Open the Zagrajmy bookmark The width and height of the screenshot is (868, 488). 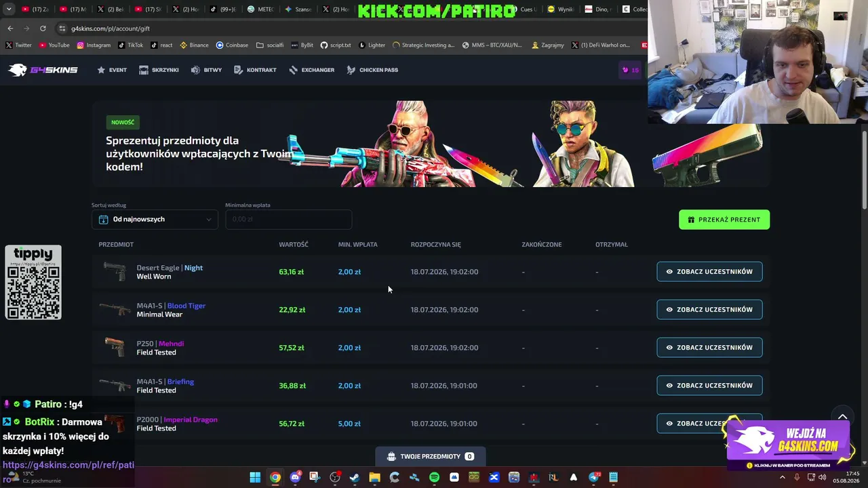[547, 45]
